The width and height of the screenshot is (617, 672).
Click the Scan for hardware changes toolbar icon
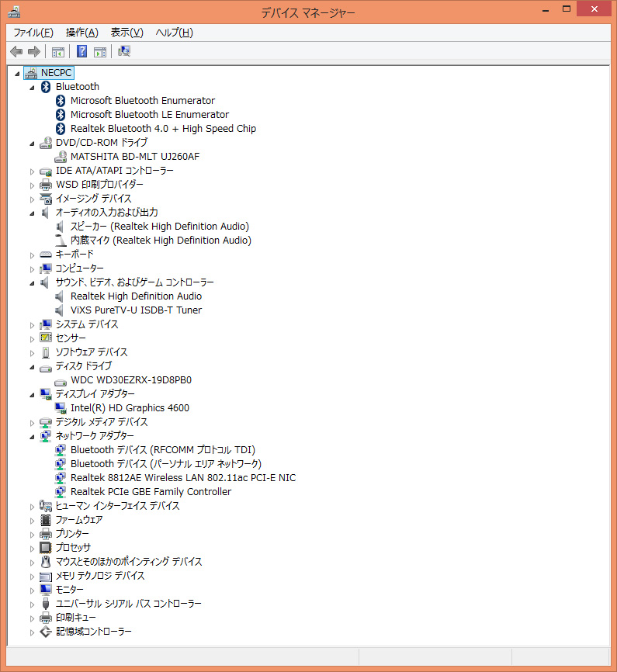click(x=124, y=52)
